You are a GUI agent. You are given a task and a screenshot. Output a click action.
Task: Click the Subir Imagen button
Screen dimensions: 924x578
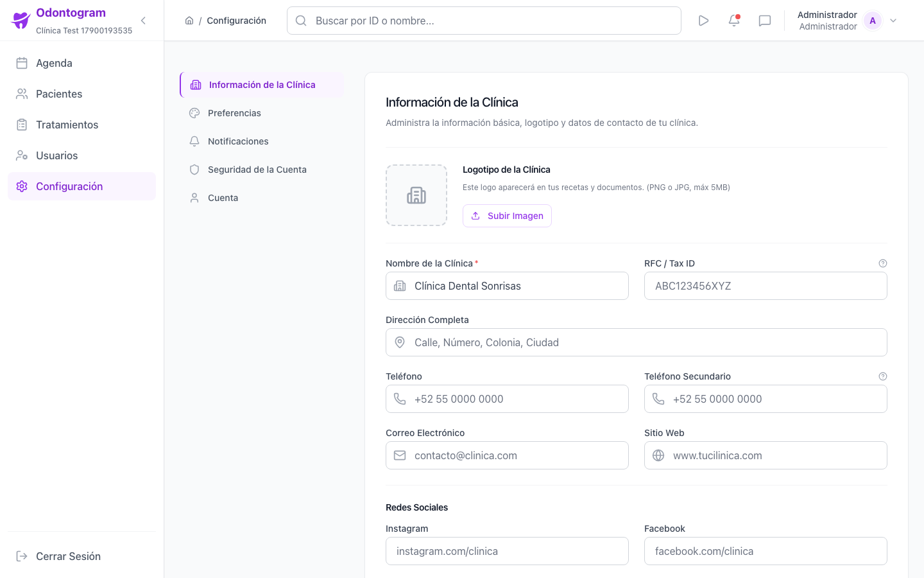[507, 216]
